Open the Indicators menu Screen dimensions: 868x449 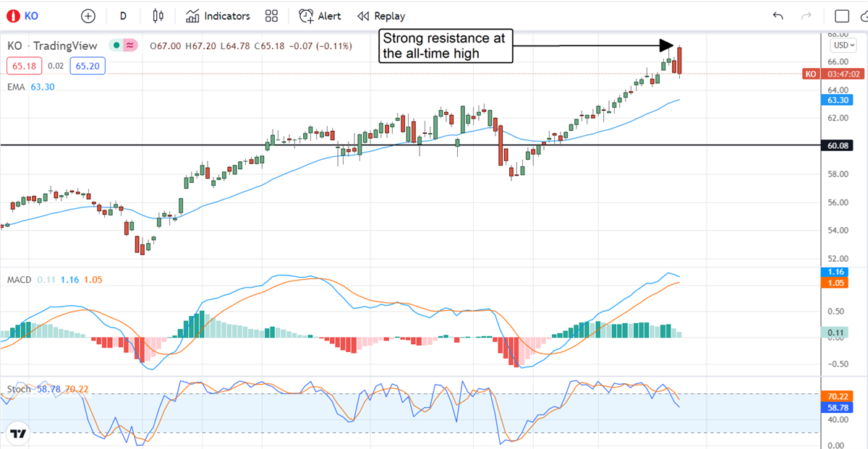tap(218, 16)
